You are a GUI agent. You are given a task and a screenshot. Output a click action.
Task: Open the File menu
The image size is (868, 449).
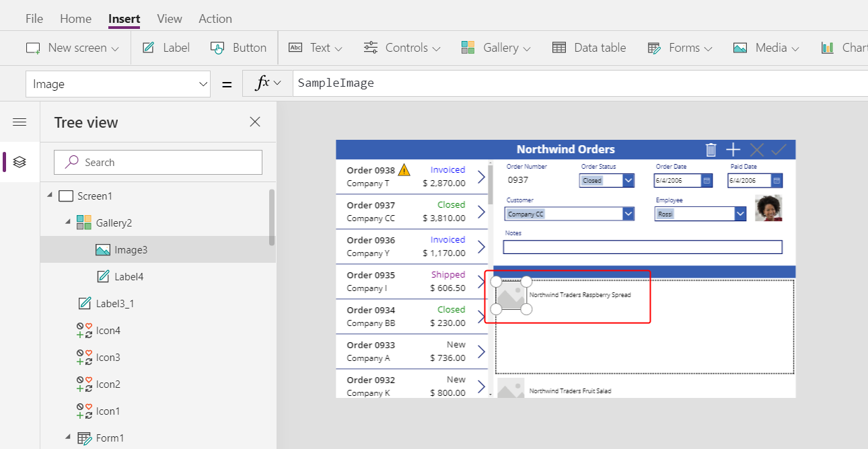[34, 19]
